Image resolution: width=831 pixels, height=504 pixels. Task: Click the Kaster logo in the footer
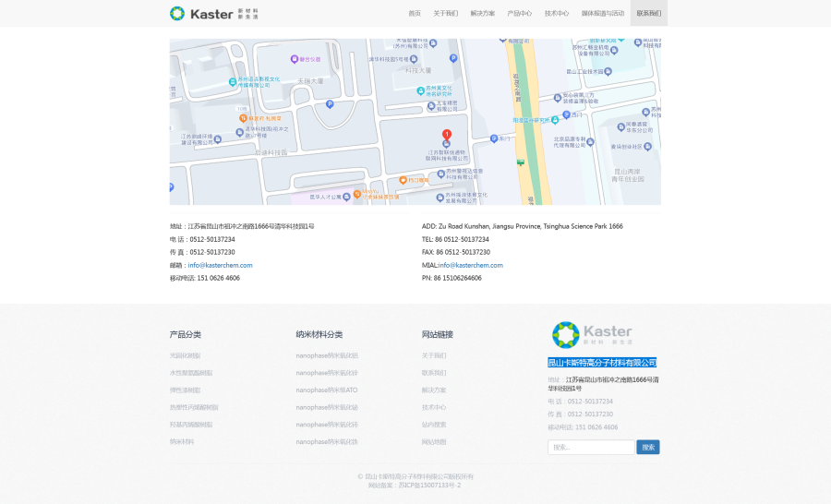pyautogui.click(x=592, y=334)
